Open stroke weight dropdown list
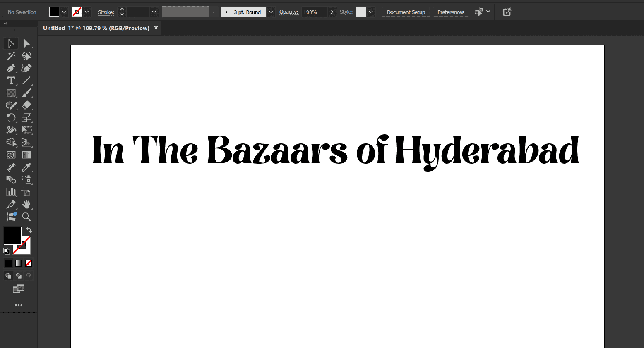Image resolution: width=644 pixels, height=348 pixels. (154, 12)
